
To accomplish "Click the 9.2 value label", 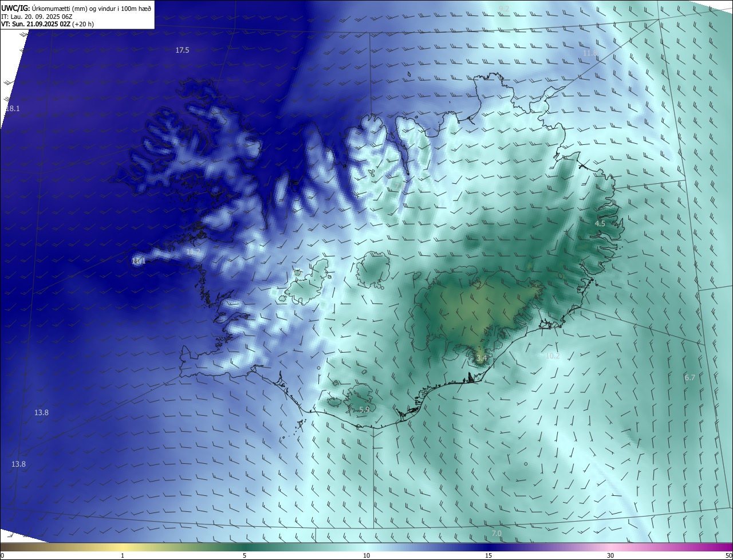I will pos(504,9).
